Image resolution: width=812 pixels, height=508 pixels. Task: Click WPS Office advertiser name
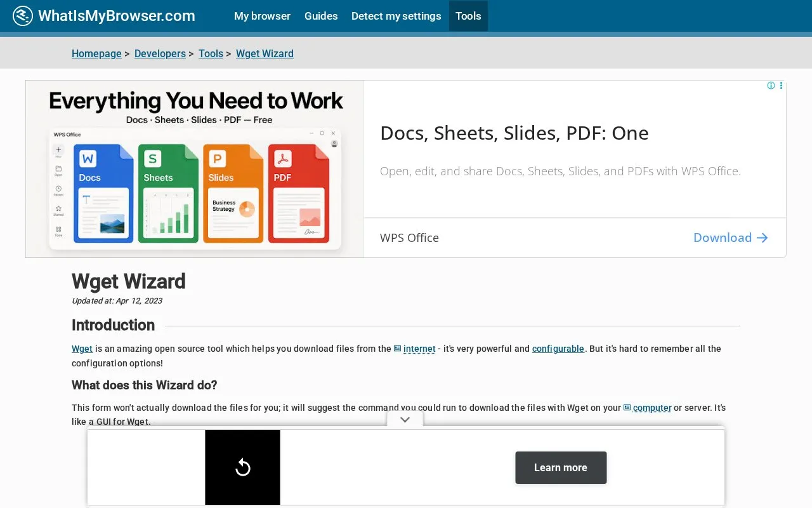pyautogui.click(x=409, y=237)
